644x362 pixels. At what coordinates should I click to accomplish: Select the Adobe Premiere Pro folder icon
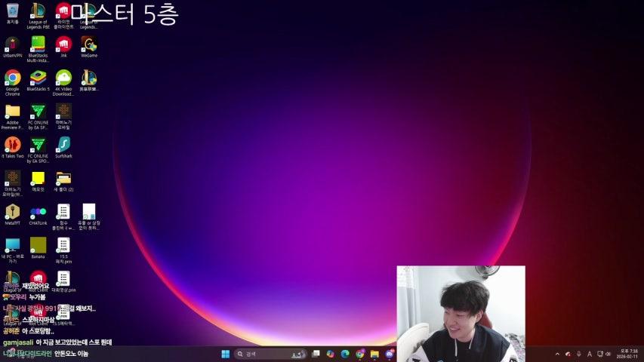pos(12,111)
